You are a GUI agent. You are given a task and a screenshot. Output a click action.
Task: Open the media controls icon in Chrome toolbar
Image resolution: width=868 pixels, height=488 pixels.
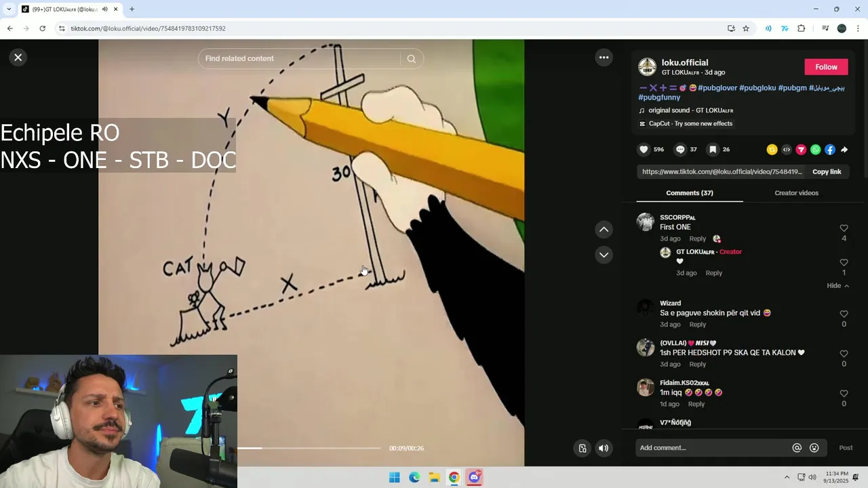825,28
